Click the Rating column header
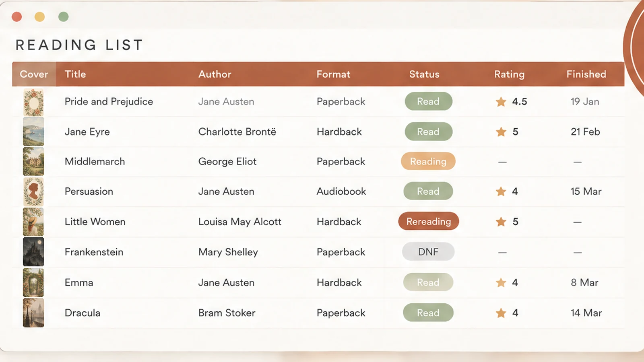Viewport: 644px width, 362px height. click(x=510, y=74)
